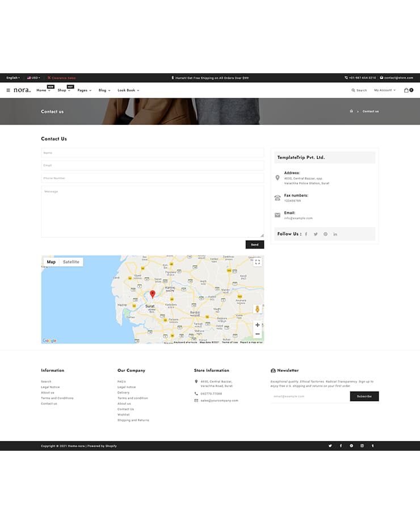
Task: Click the Instagram icon in footer bar
Action: (362, 446)
